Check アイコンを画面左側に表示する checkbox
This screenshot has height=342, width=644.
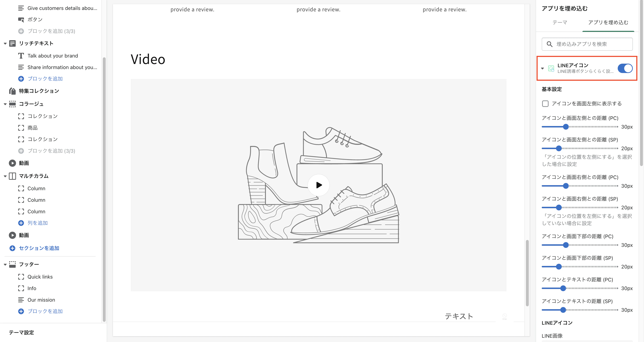[545, 104]
